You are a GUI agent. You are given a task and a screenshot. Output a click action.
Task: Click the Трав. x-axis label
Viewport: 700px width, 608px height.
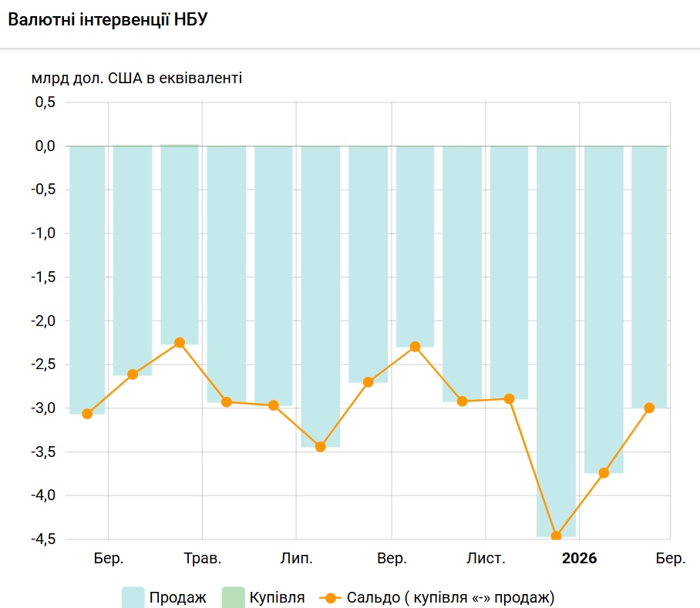coord(204,559)
